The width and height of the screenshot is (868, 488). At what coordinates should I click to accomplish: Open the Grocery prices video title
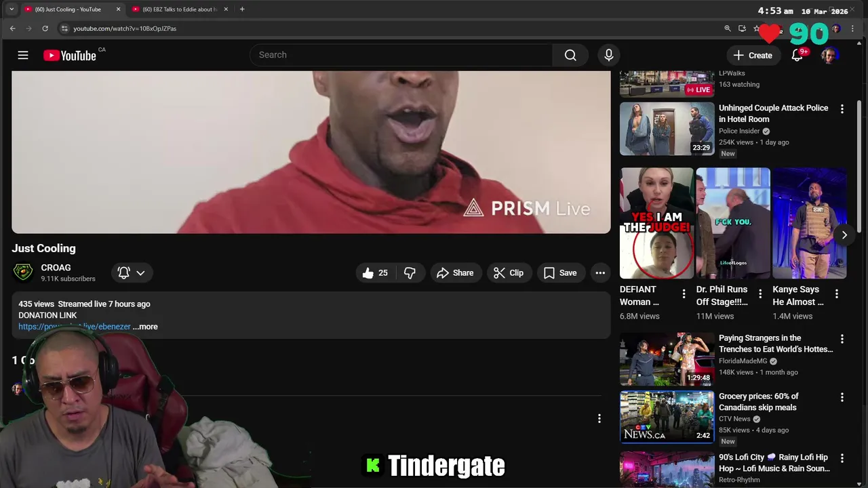759,402
